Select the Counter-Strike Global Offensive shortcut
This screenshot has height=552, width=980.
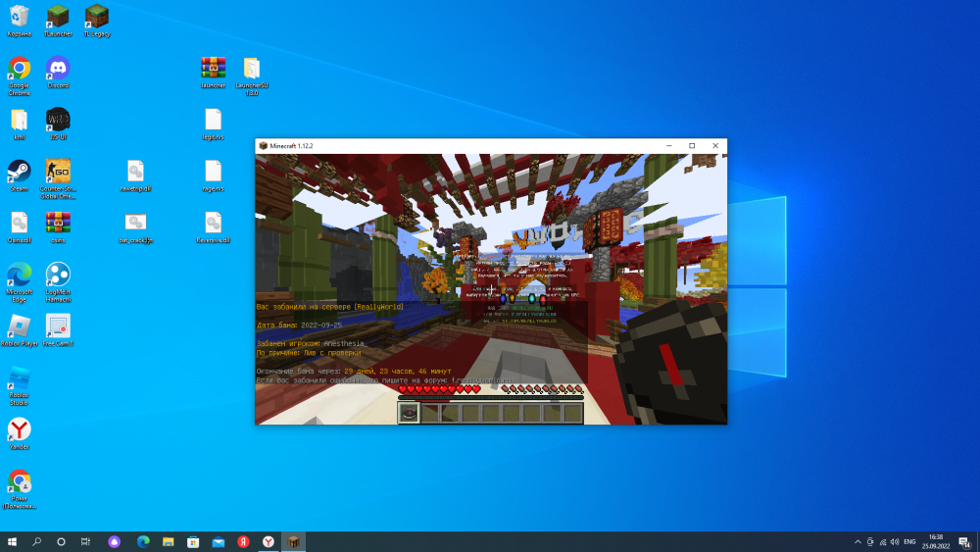point(58,178)
